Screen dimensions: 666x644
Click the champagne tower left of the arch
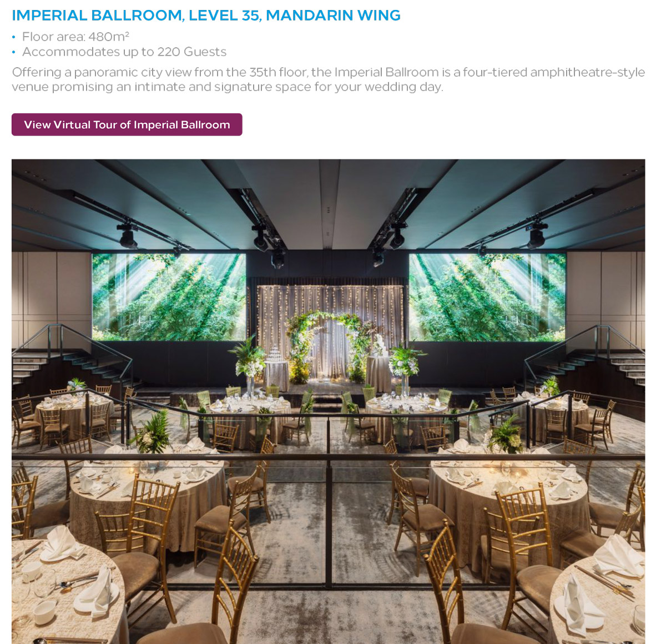coord(276,364)
